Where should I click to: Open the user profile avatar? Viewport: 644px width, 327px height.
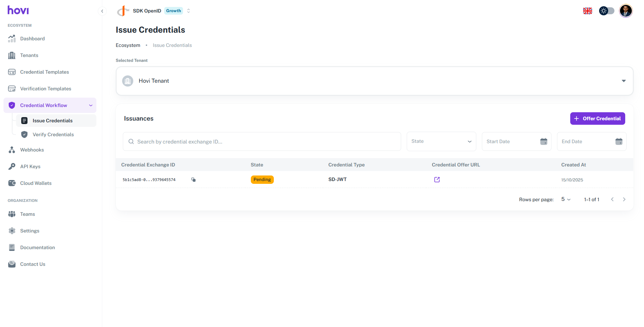click(x=626, y=11)
